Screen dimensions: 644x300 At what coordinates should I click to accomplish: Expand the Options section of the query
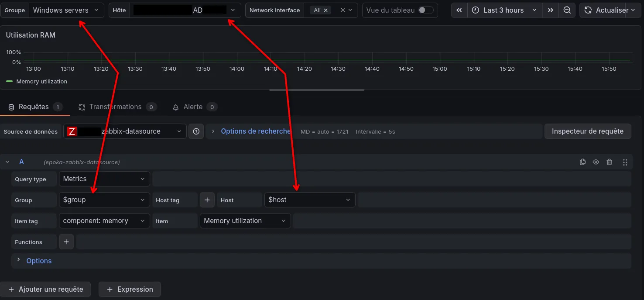coord(38,261)
